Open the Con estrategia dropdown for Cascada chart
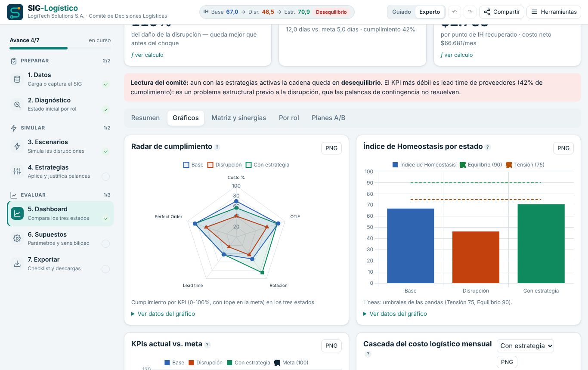The image size is (588, 370). [x=525, y=346]
